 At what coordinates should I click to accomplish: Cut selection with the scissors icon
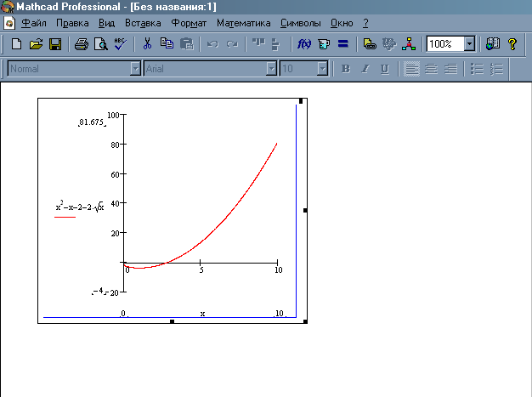pyautogui.click(x=147, y=44)
